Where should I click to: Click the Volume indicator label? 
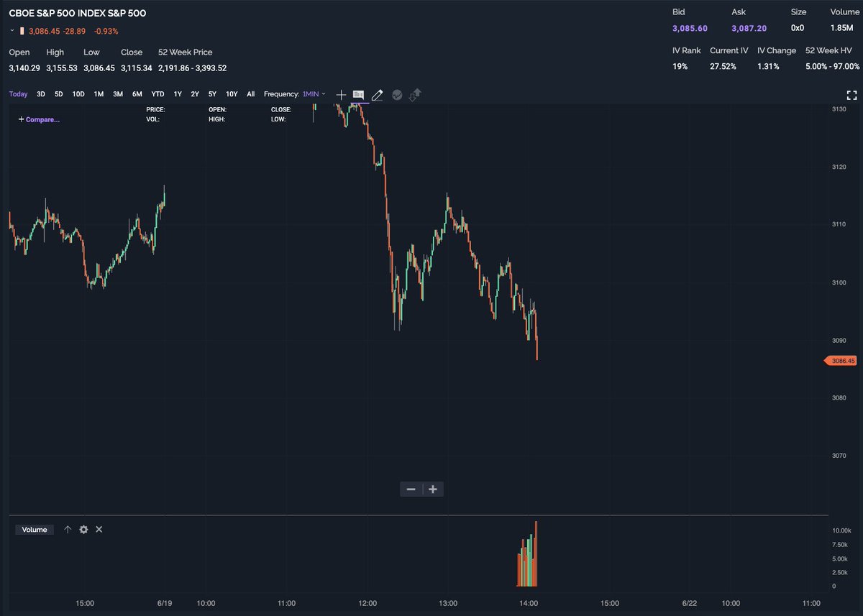[x=35, y=530]
